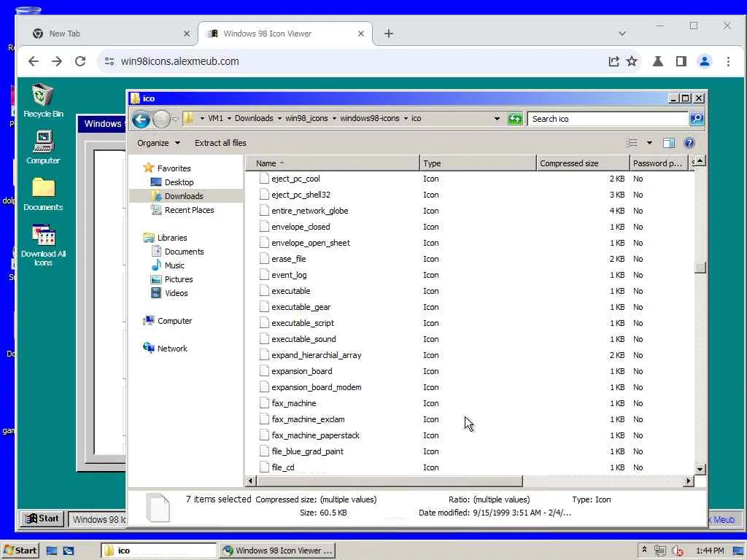Click the volume tray icon
This screenshot has width=747, height=560.
point(677,551)
